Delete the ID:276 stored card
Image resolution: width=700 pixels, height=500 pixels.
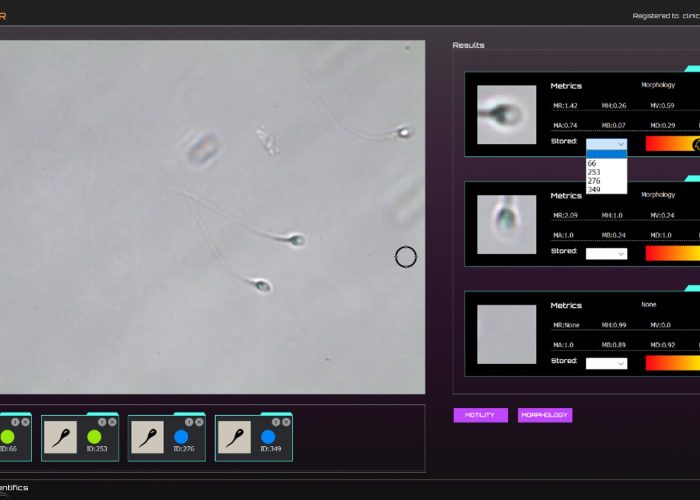click(x=199, y=422)
